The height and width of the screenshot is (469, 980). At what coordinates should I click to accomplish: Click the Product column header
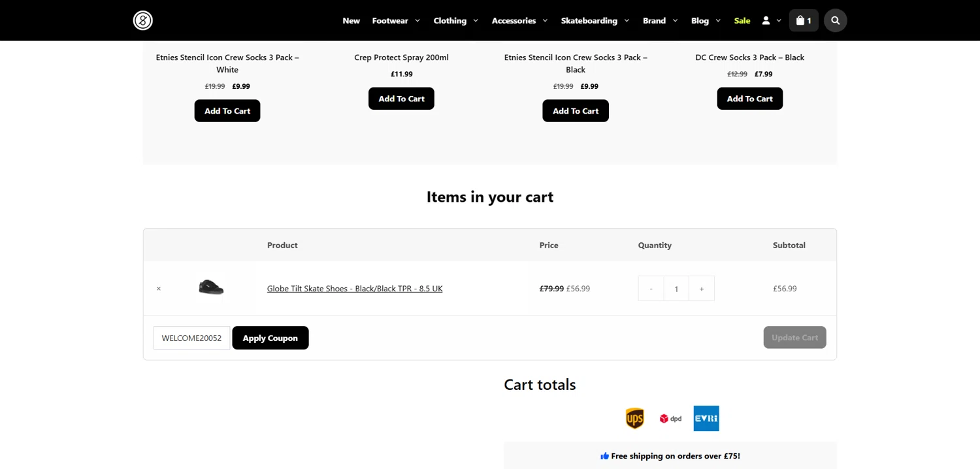pos(282,246)
